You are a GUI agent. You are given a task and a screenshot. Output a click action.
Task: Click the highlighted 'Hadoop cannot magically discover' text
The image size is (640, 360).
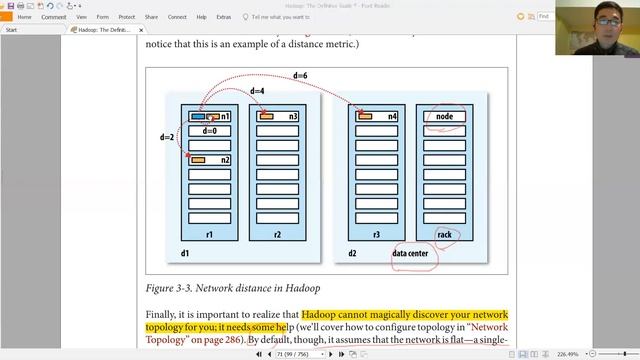pyautogui.click(x=404, y=315)
